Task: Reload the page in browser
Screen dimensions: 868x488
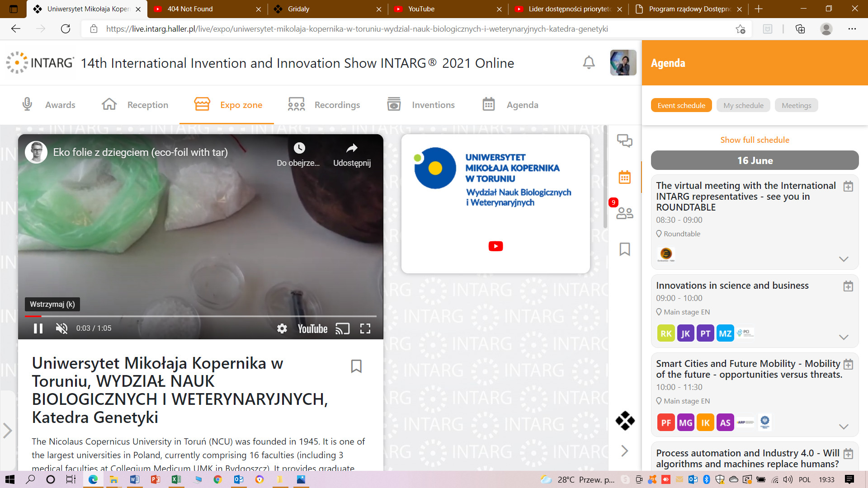Action: tap(66, 29)
